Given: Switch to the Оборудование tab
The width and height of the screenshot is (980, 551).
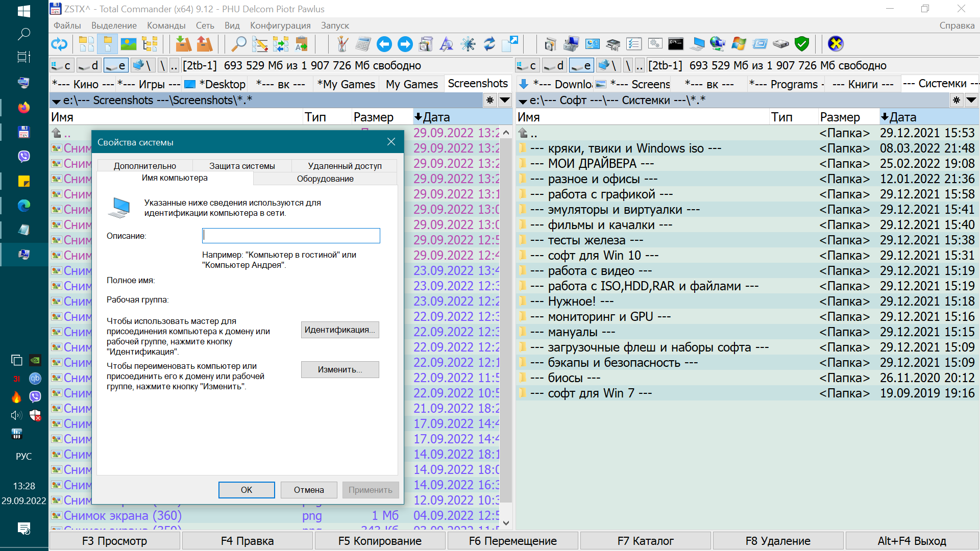Looking at the screenshot, I should coord(325,179).
